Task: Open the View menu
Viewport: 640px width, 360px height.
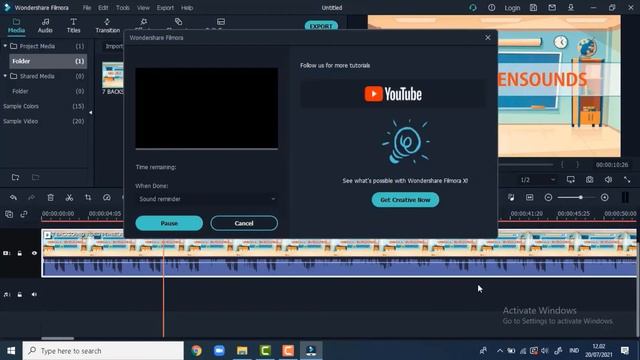Action: [x=143, y=8]
